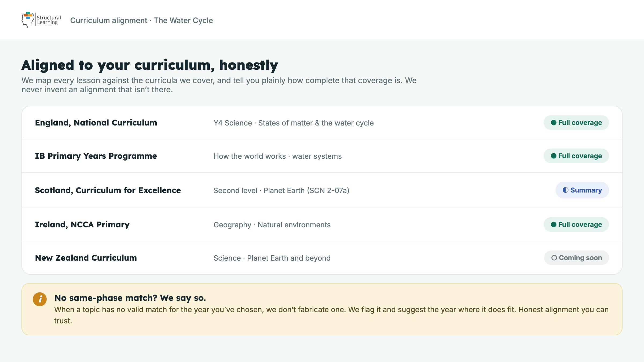Click hollow circle icon on Coming soon badge

tap(554, 258)
